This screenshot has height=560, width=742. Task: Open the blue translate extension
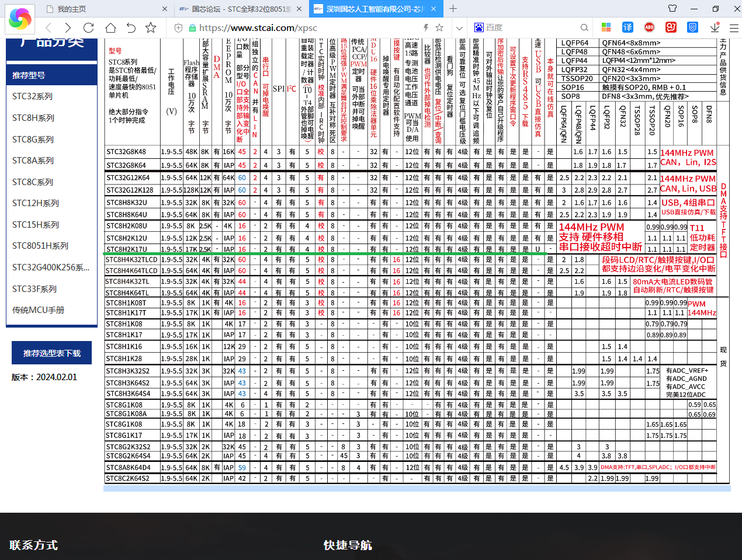627,27
